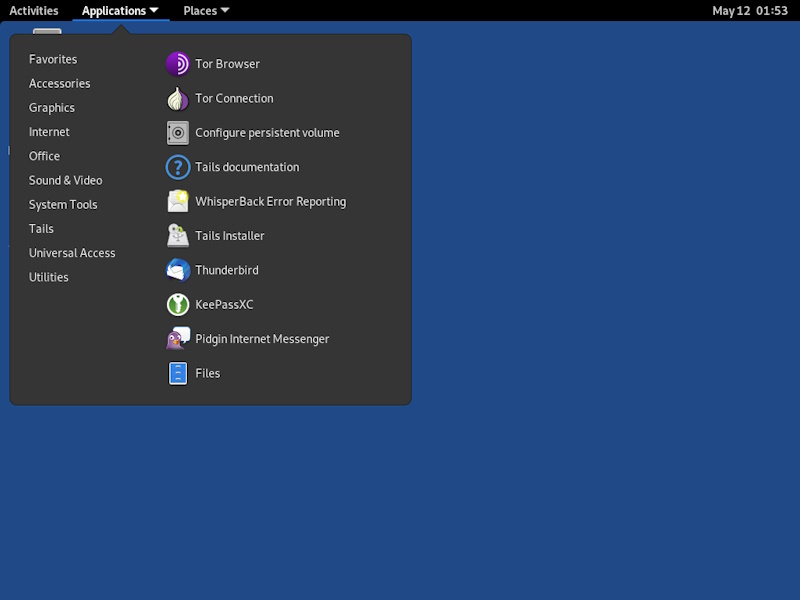Click the "KeePassXC" text label

tap(224, 305)
